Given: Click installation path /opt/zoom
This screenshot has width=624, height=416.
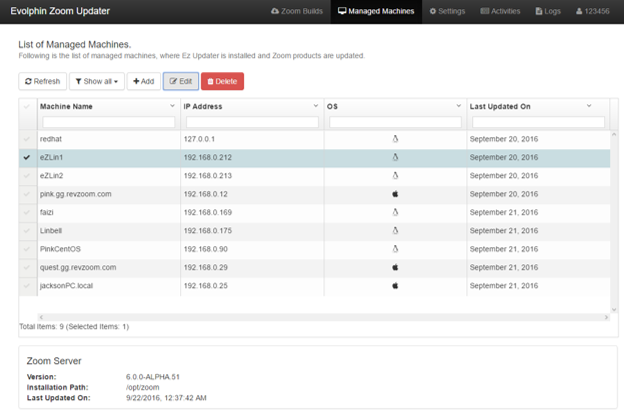Looking at the screenshot, I should click(x=142, y=387).
